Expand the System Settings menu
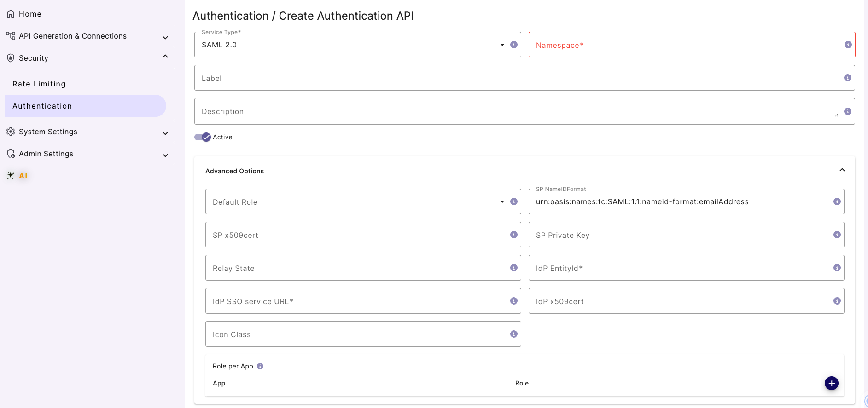 point(165,133)
